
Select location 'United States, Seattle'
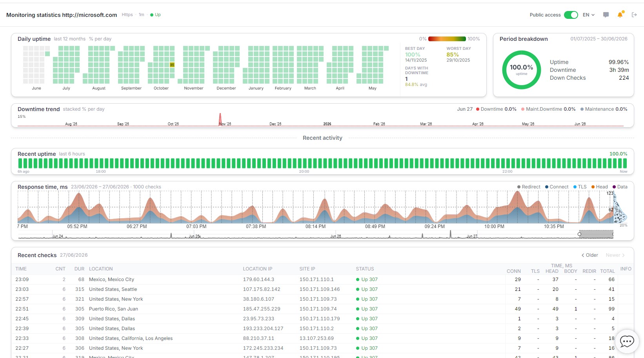click(113, 289)
